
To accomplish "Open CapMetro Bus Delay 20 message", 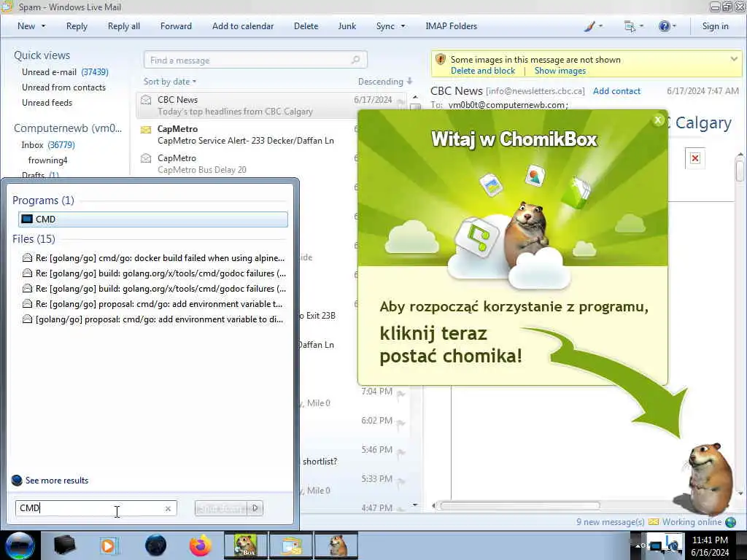I will pos(249,164).
